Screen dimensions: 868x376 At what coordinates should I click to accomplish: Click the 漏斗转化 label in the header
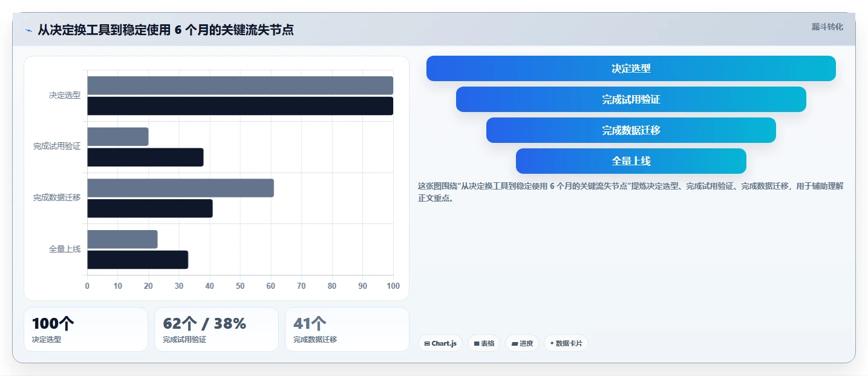827,27
